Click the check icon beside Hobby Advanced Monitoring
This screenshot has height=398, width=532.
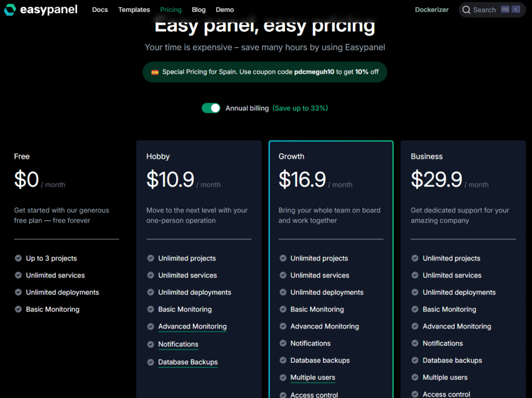click(151, 326)
